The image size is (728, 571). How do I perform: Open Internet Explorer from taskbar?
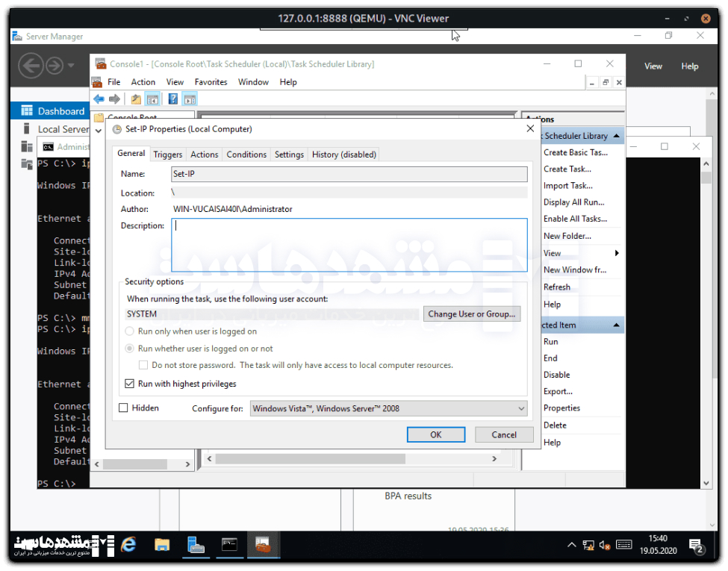coord(128,546)
